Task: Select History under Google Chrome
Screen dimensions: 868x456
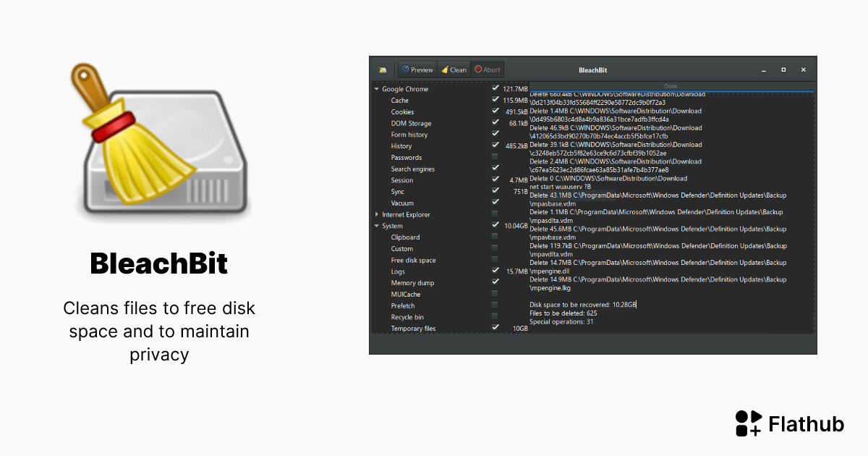Action: tap(401, 145)
